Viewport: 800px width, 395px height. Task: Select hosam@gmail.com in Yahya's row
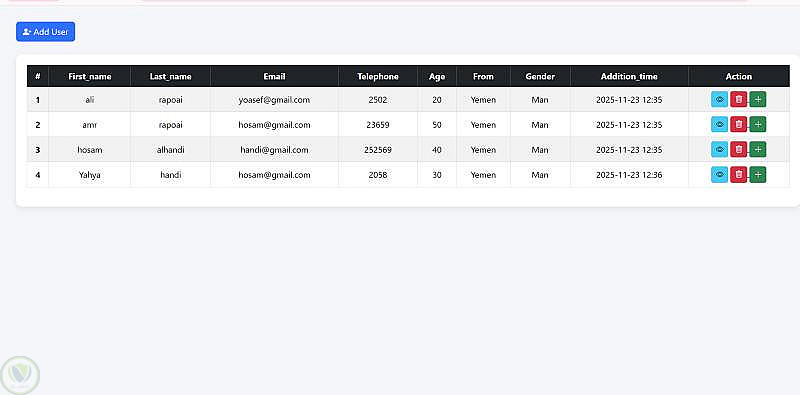click(x=274, y=175)
